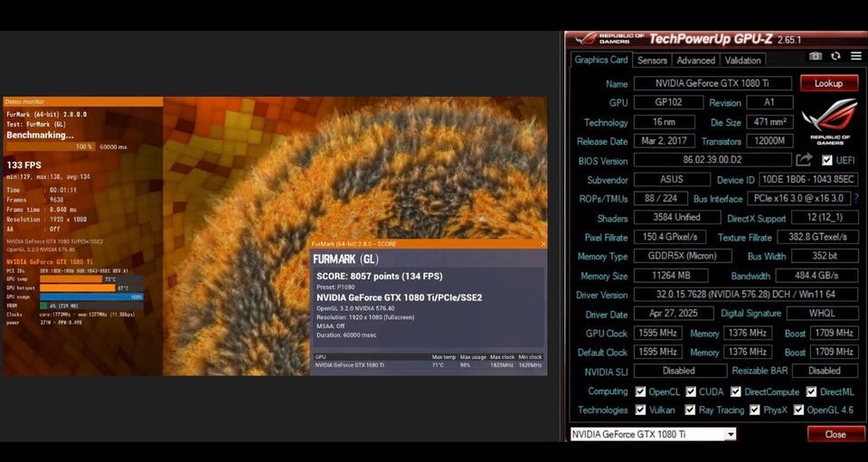Click the Republic of Gamers logo image

[829, 122]
